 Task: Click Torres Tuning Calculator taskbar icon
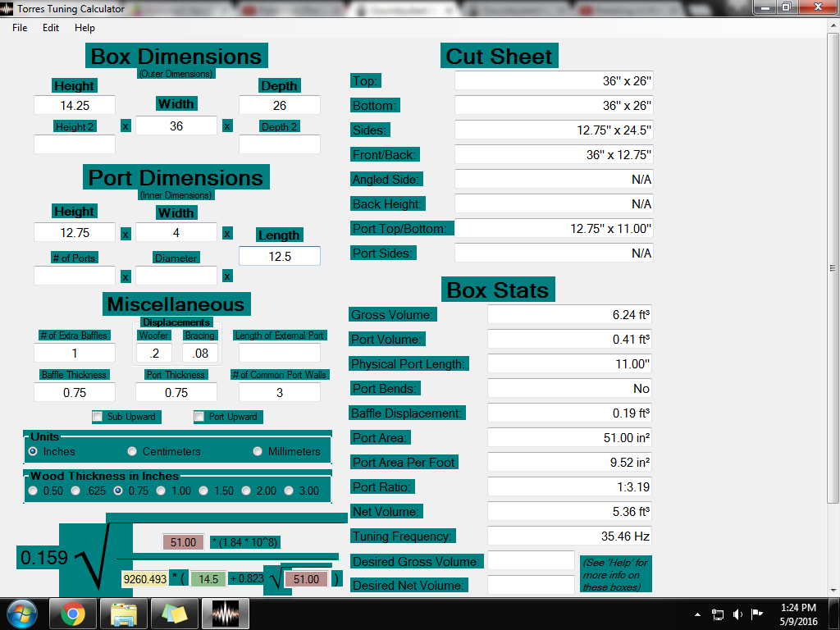point(226,614)
